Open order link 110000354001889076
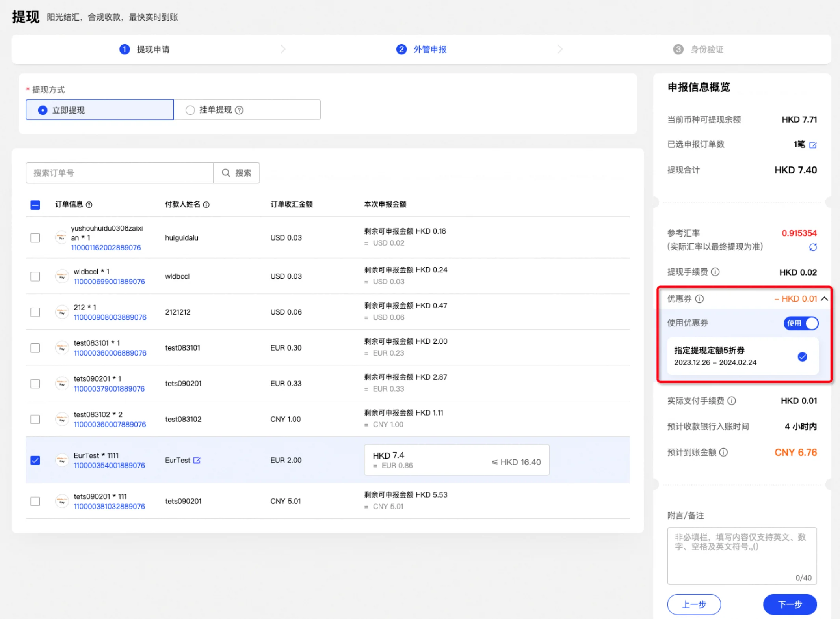Viewport: 840px width, 619px height. (x=109, y=465)
